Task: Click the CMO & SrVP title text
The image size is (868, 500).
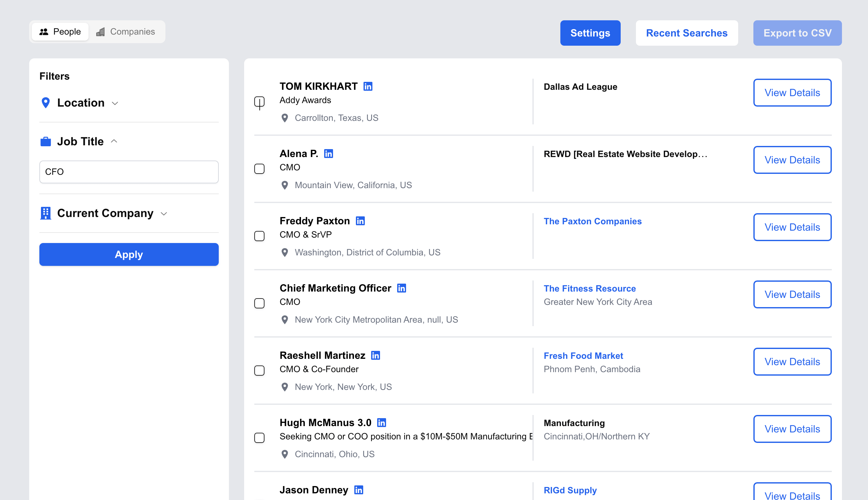Action: [x=305, y=235]
